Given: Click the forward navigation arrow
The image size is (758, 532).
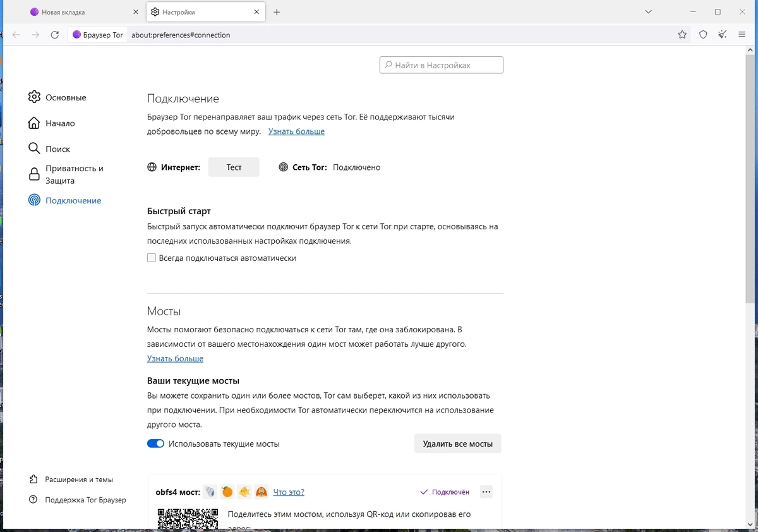Looking at the screenshot, I should [x=35, y=35].
